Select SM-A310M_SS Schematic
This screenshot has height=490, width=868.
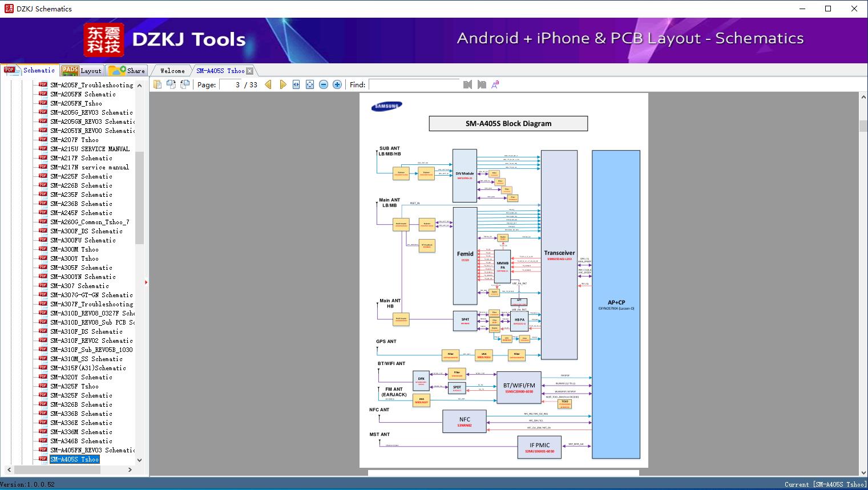pos(86,359)
